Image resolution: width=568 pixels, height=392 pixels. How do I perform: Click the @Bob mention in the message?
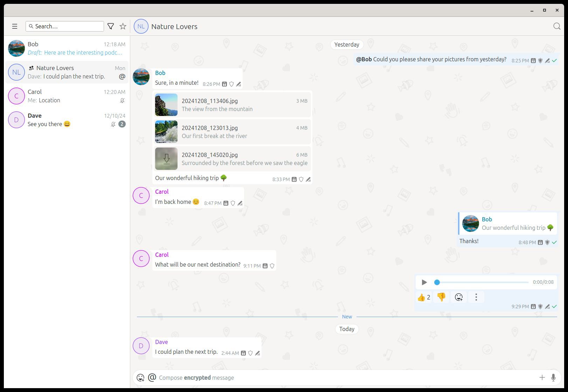(364, 59)
